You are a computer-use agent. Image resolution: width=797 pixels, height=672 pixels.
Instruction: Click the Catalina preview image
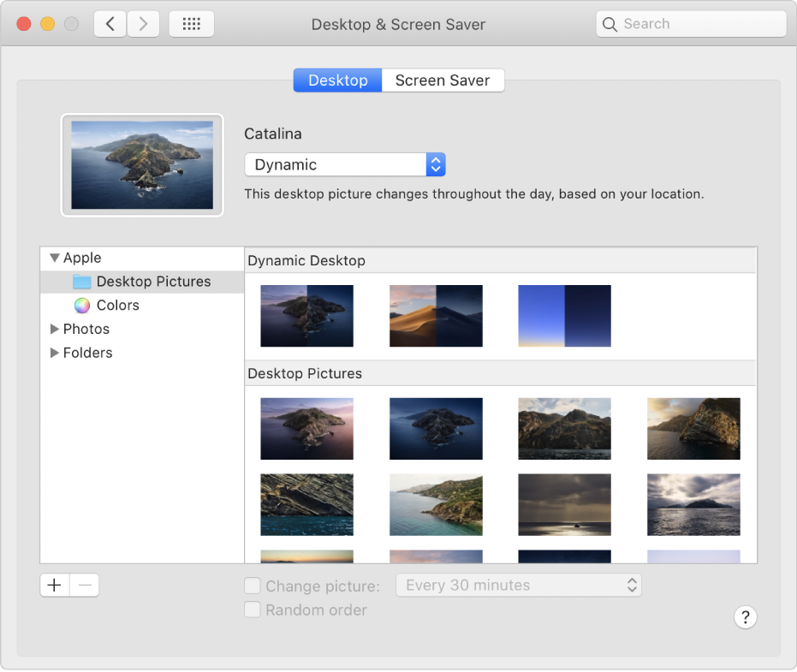click(x=142, y=164)
